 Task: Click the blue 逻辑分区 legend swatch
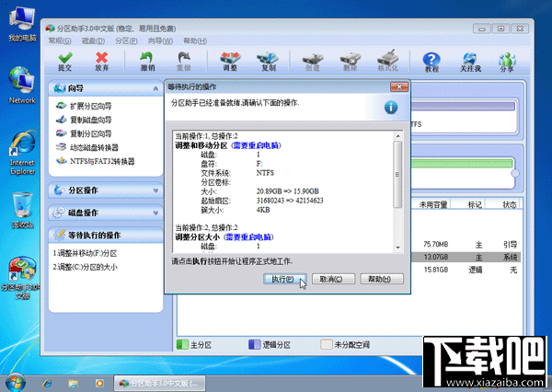point(254,344)
